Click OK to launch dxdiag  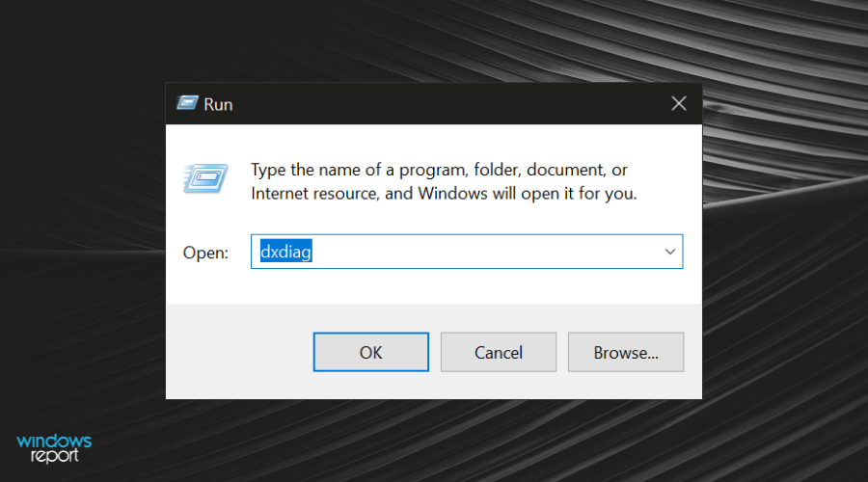[x=371, y=352]
